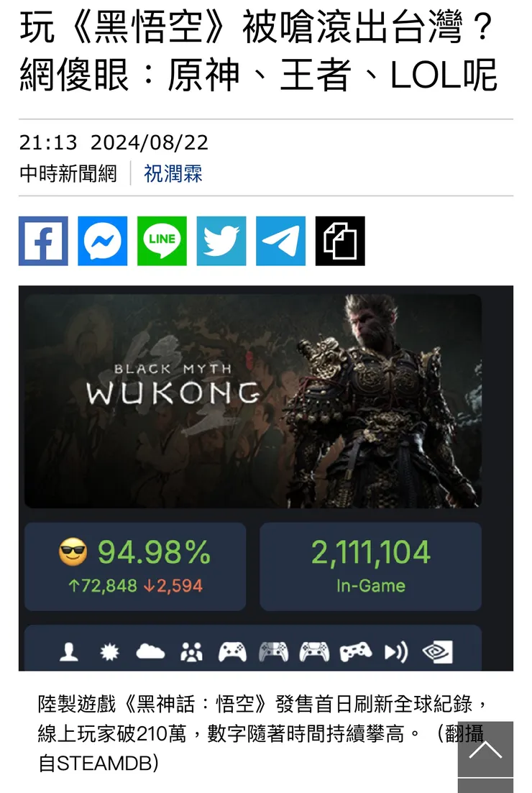
Task: Tap the back-to-top arrow button
Action: tap(485, 750)
